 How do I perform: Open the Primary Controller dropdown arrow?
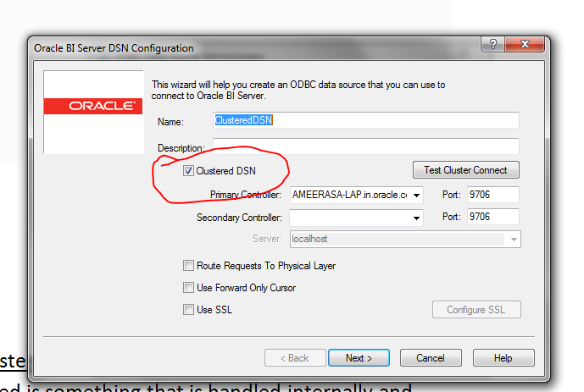(x=416, y=196)
